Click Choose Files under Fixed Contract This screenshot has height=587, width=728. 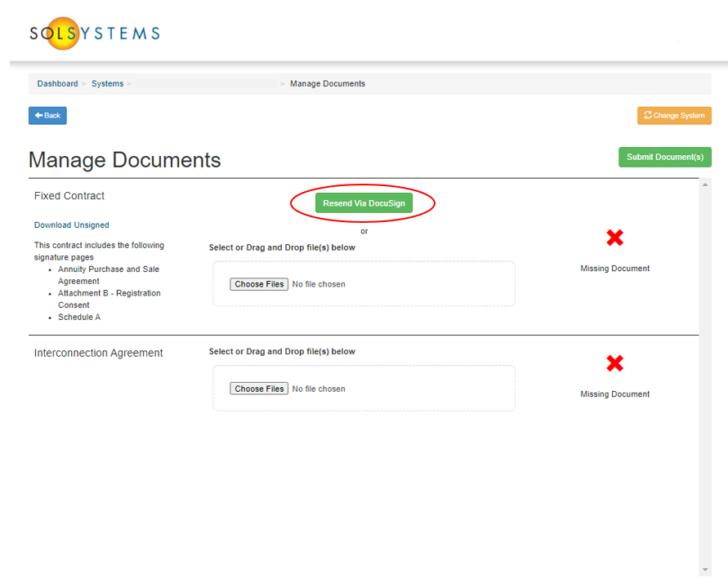pyautogui.click(x=258, y=283)
